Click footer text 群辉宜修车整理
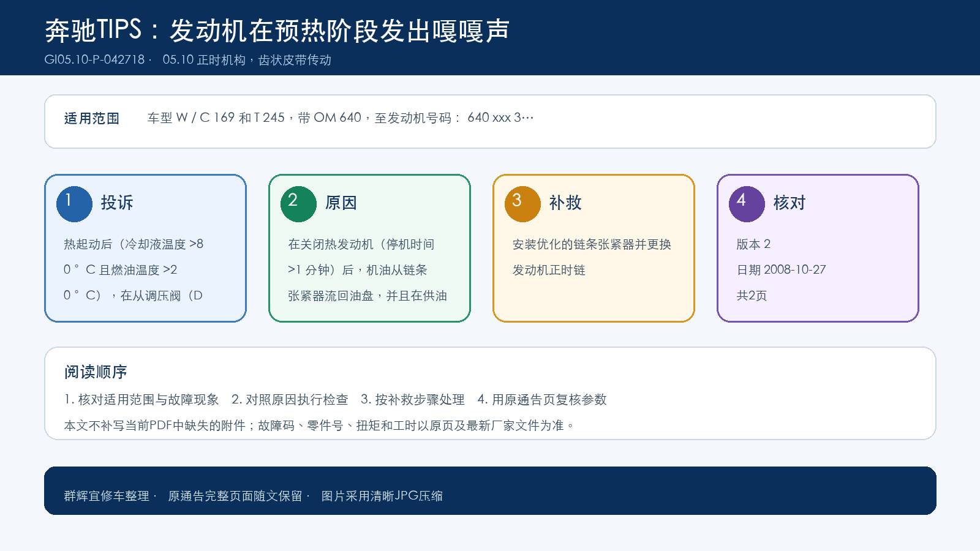The width and height of the screenshot is (980, 551). click(x=107, y=496)
